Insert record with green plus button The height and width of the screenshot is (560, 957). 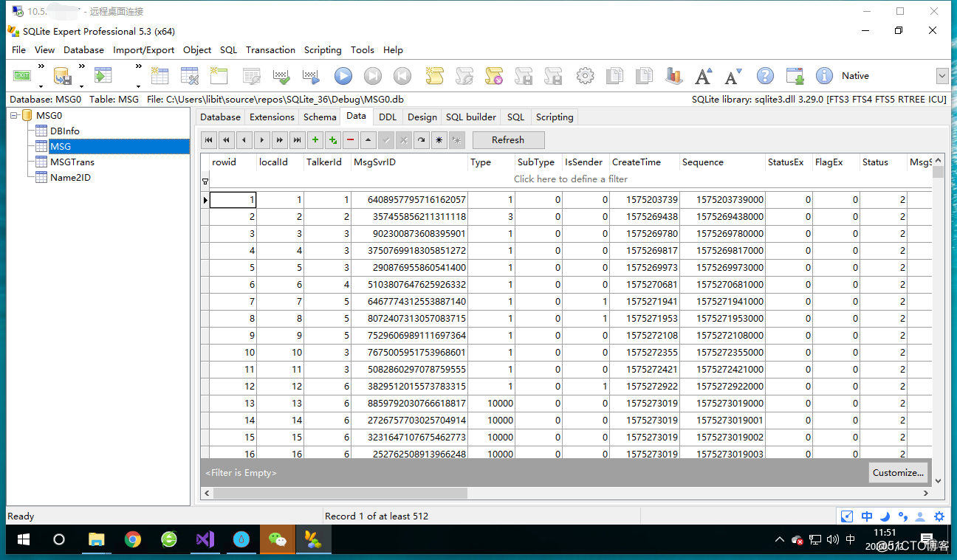(315, 139)
